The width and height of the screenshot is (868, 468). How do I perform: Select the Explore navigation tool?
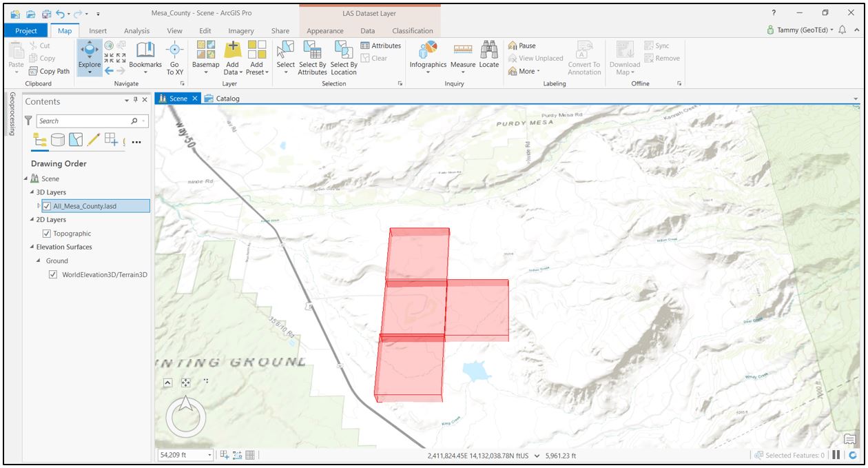(x=89, y=51)
